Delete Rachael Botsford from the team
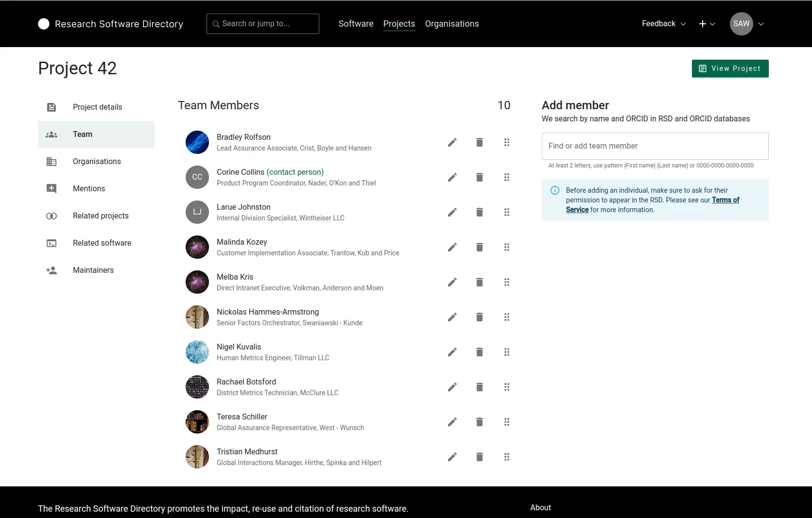The height and width of the screenshot is (518, 812). point(479,387)
